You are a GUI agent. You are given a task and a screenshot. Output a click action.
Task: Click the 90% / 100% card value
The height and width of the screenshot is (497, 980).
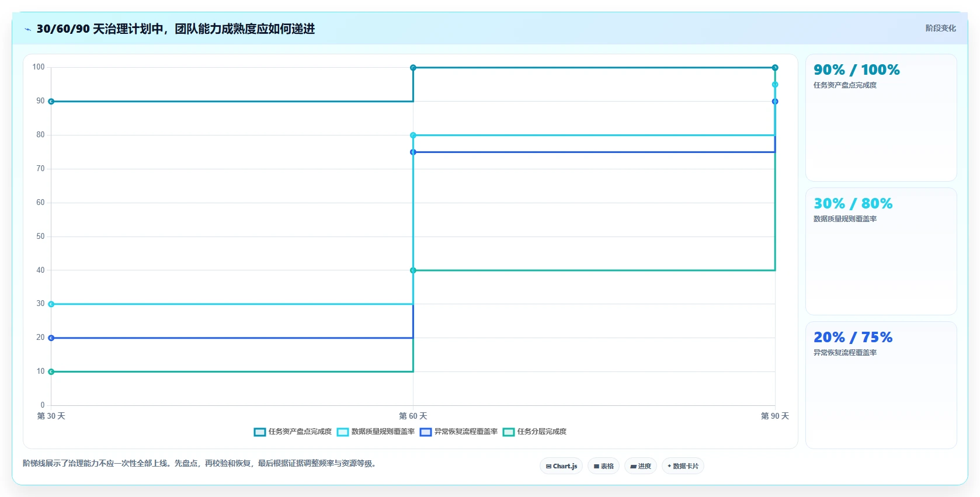[857, 70]
